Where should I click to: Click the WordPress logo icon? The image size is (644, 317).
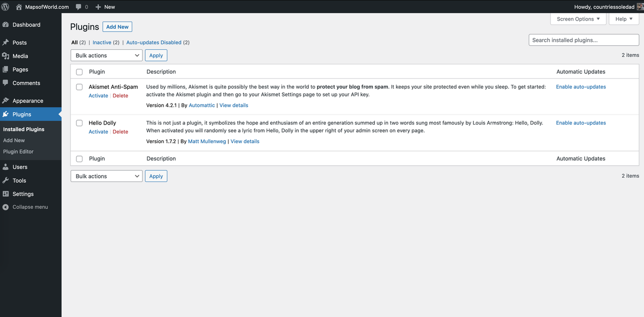pyautogui.click(x=6, y=7)
